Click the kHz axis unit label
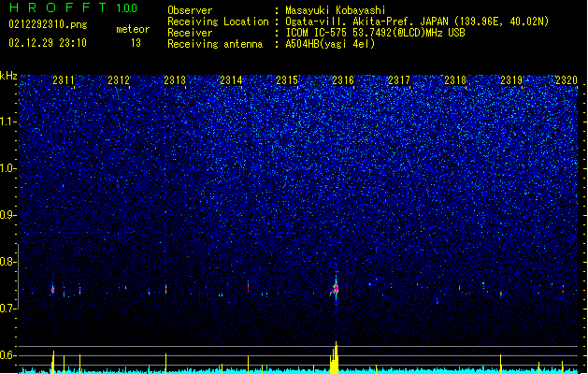 [x=8, y=76]
